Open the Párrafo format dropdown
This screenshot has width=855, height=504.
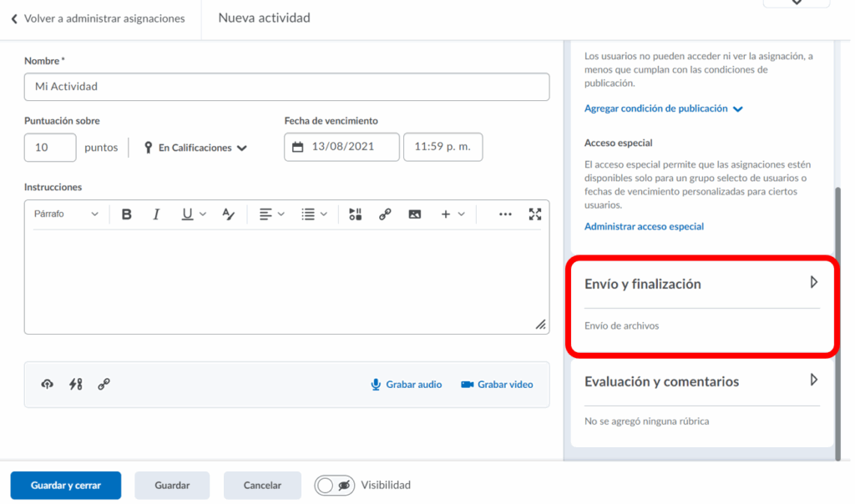[x=66, y=214]
